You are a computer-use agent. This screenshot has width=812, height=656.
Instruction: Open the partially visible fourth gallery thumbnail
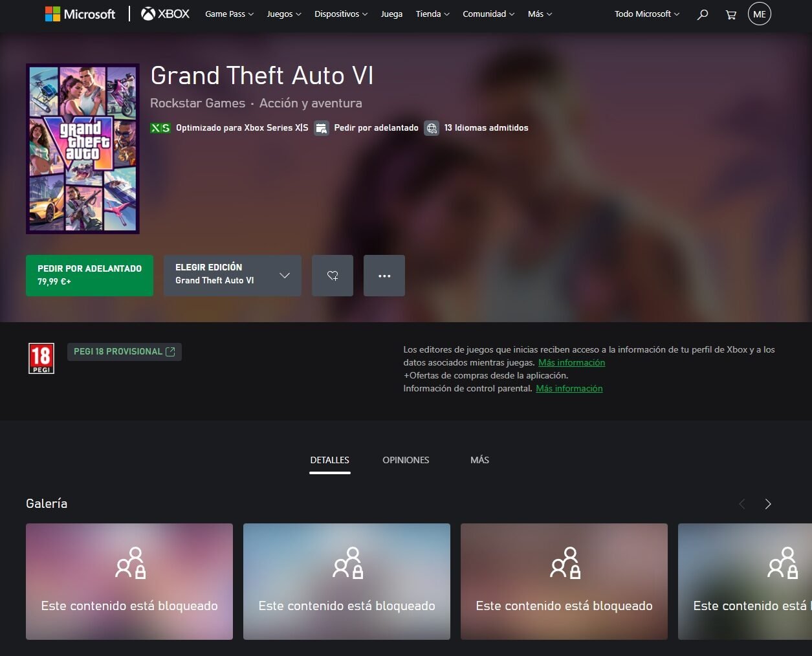point(745,582)
